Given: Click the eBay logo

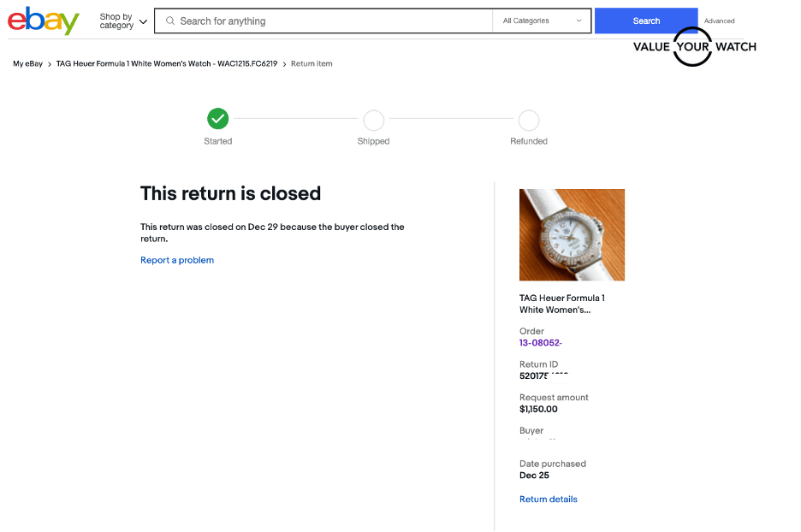Looking at the screenshot, I should [x=44, y=21].
